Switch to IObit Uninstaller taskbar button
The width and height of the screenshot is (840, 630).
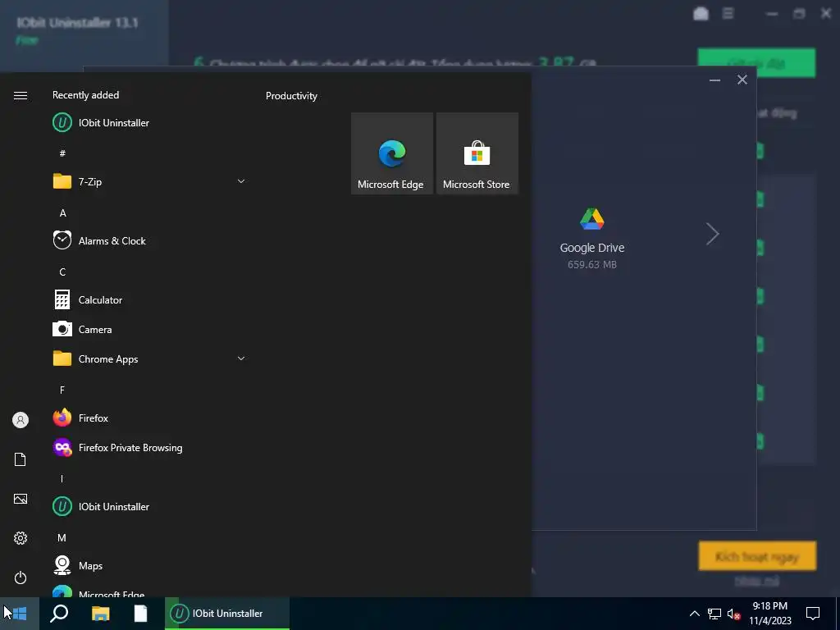click(x=227, y=614)
